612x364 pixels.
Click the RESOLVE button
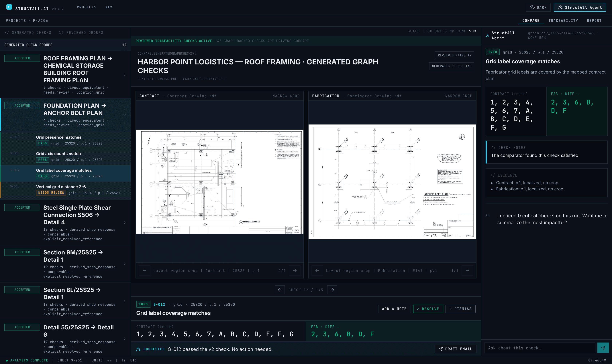point(428,309)
